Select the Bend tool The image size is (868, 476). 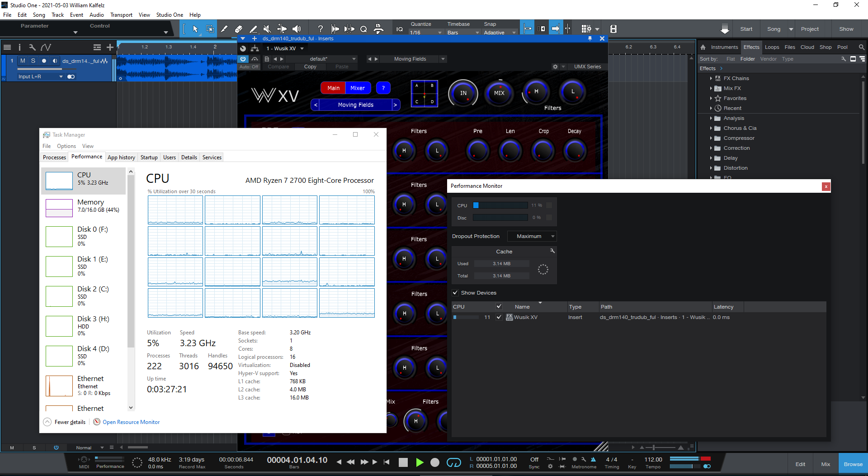coord(282,29)
